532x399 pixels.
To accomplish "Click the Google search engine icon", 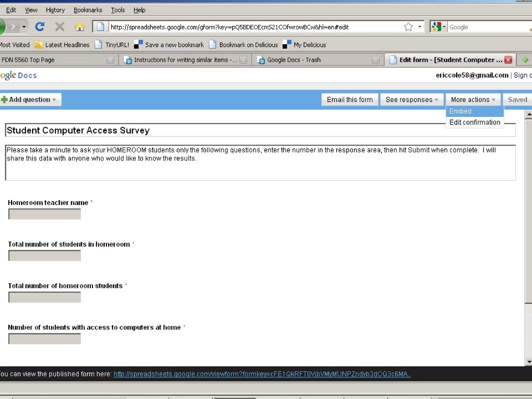I will click(436, 27).
